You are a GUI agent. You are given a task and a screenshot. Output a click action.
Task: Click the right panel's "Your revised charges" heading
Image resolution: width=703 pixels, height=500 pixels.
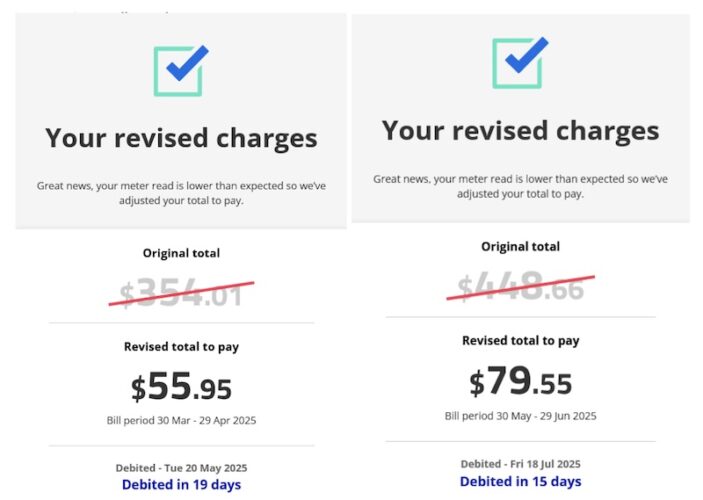click(x=520, y=131)
